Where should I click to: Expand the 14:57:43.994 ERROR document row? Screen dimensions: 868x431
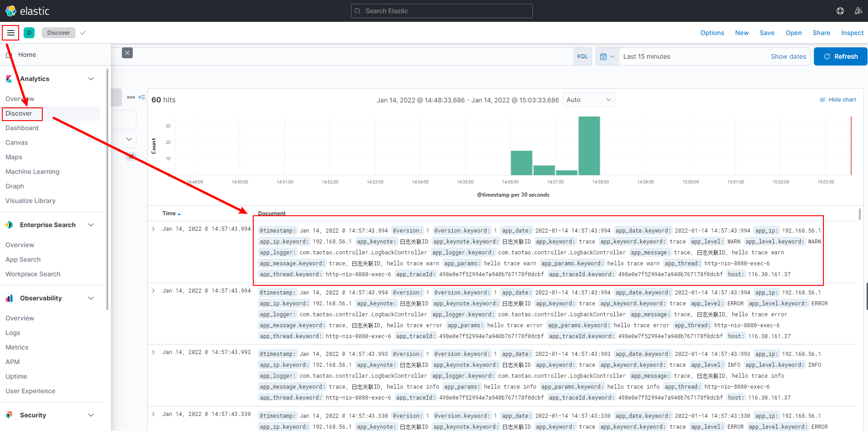pos(153,291)
